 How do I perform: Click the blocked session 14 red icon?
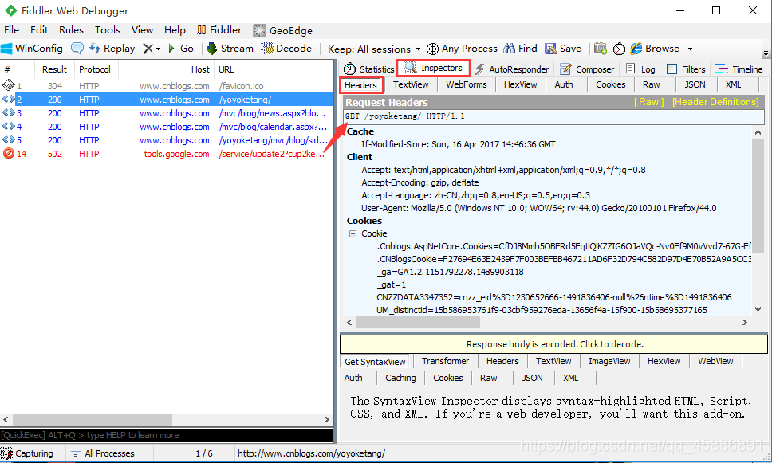[x=8, y=154]
